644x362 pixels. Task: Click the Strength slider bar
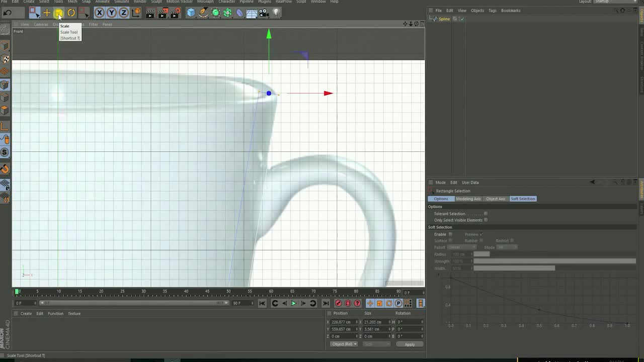click(x=554, y=261)
